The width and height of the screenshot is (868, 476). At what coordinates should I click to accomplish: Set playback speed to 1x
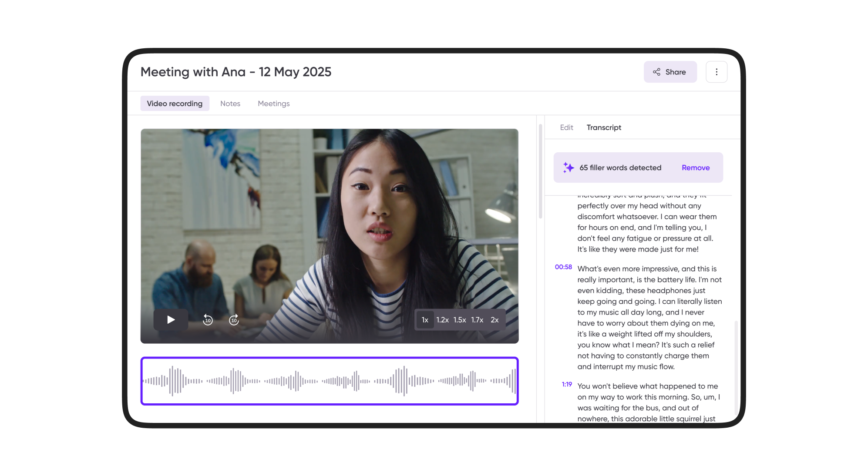[425, 320]
